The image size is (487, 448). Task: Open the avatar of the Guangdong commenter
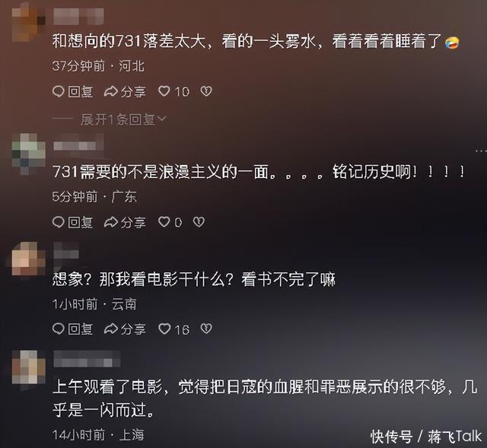click(28, 153)
